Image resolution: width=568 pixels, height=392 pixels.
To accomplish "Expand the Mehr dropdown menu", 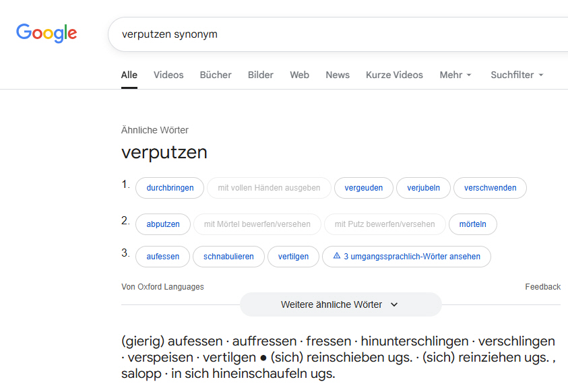I will 455,75.
